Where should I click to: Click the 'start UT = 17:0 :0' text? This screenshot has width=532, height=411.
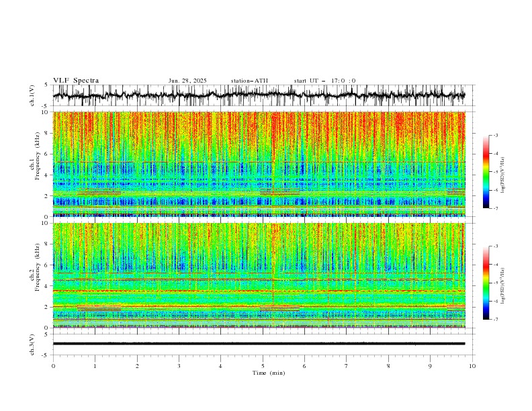[324, 81]
